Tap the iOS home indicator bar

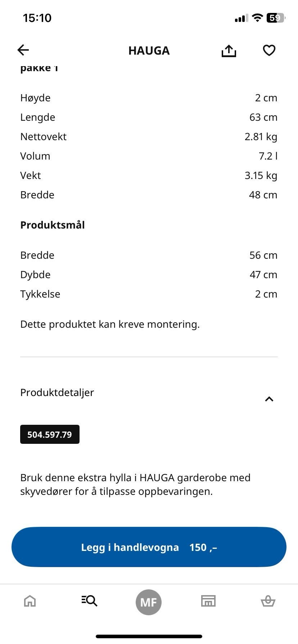pyautogui.click(x=149, y=636)
